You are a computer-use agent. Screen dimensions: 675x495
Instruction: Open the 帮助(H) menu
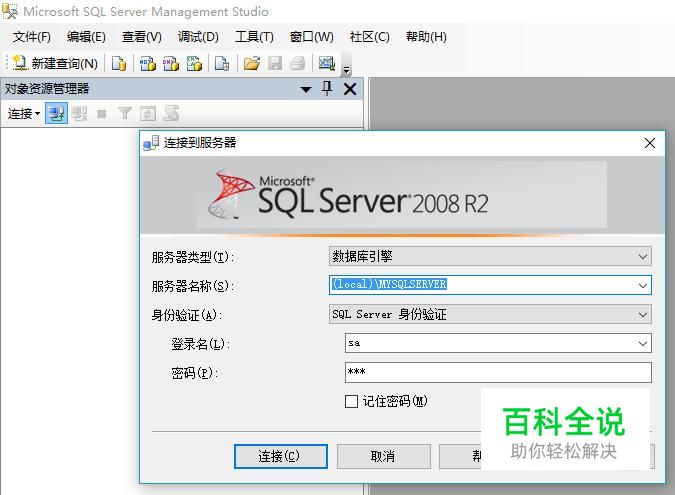pos(426,37)
